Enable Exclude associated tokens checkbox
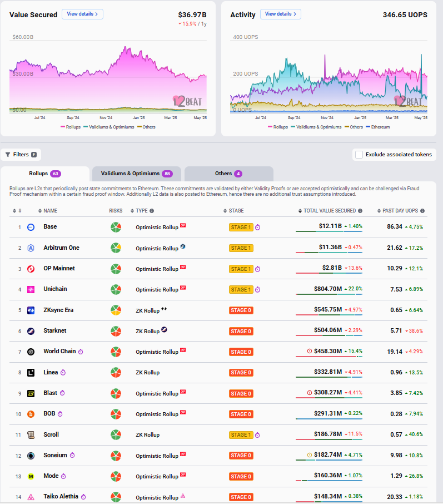 tap(359, 155)
